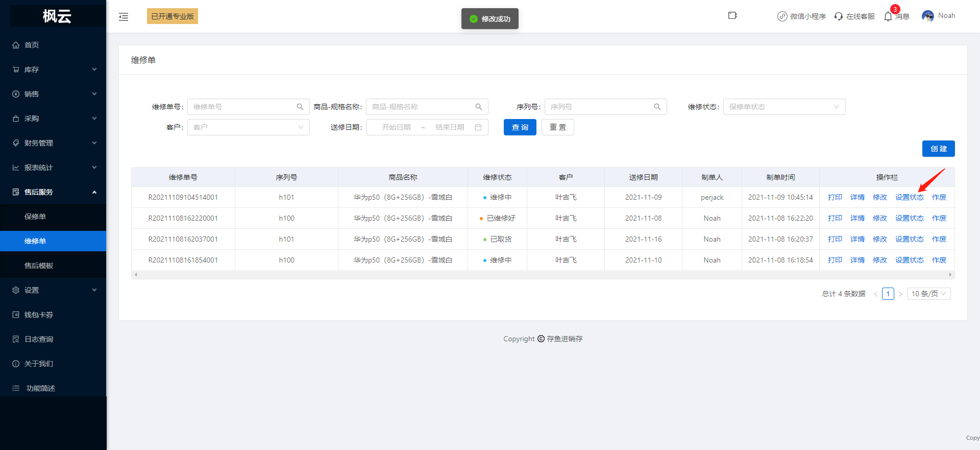Expand the 设置 sidebar menu
Screen dimensions: 980x450
53,290
